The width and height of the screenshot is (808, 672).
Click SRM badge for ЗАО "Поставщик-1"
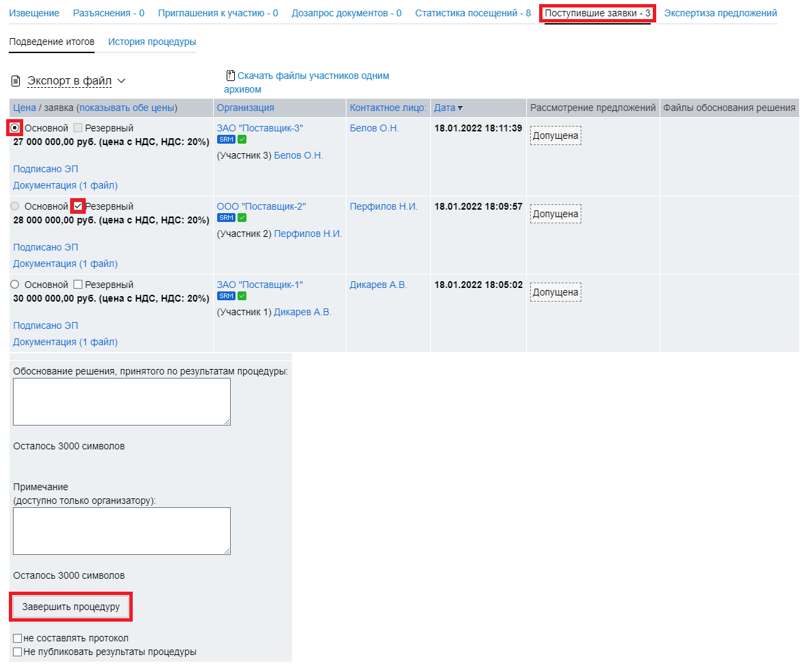coord(226,296)
